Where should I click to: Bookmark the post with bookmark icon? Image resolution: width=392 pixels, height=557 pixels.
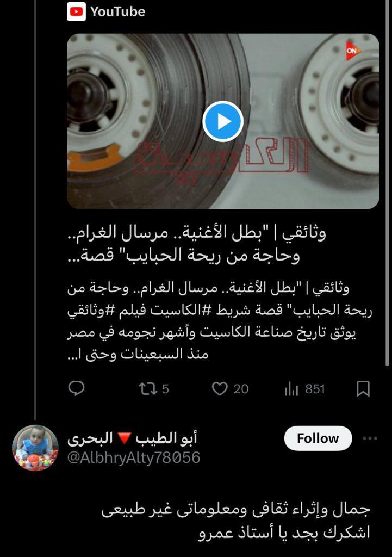363,388
